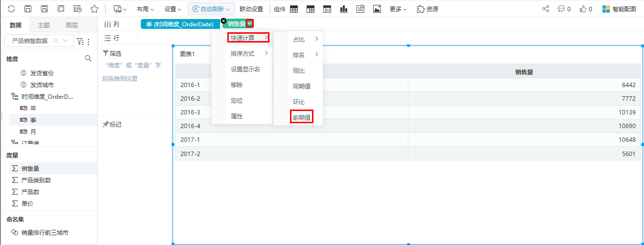
Task: Click the 智能配图 smart chart button
Action: (x=619, y=9)
